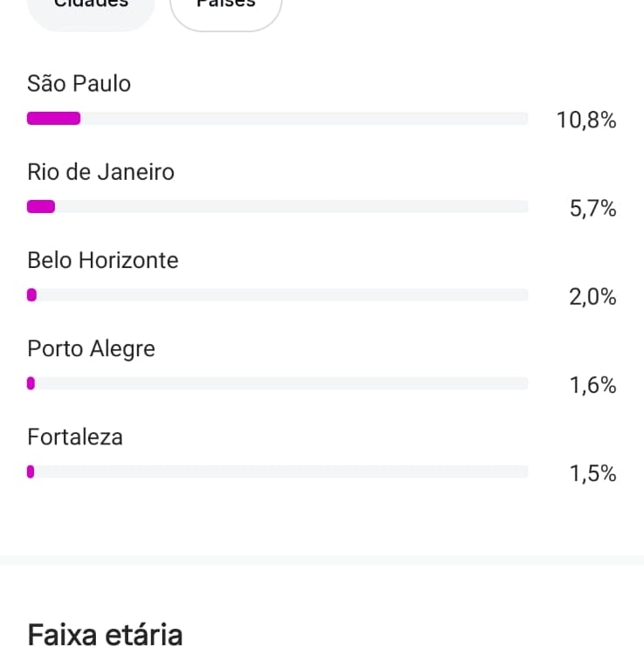Screen dimensions: 644x654
Task: Tap the 2,0% percentage value
Action: 593,297
